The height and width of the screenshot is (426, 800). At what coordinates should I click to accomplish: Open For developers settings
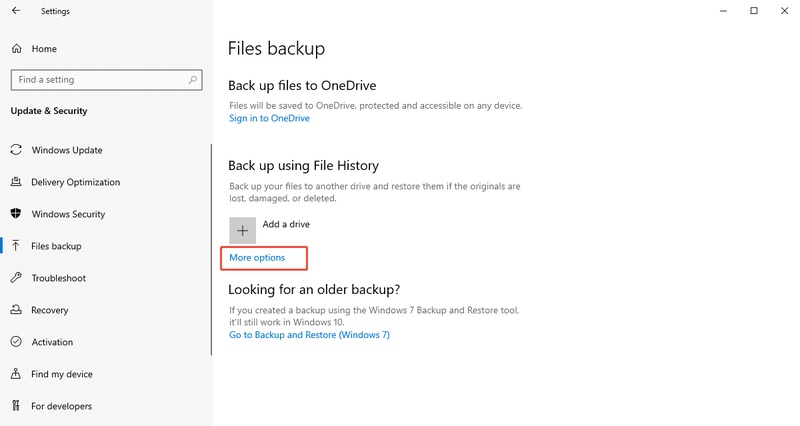61,406
